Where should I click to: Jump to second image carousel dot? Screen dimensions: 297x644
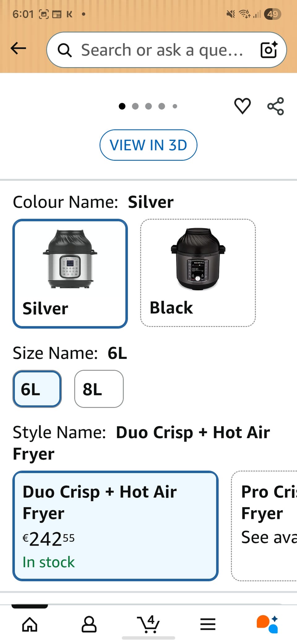pyautogui.click(x=135, y=106)
